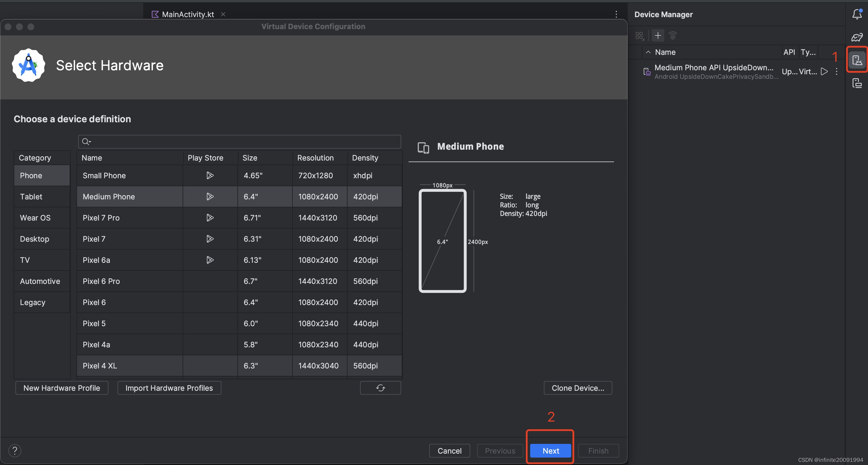The height and width of the screenshot is (465, 868).
Task: Click the Previous button
Action: pyautogui.click(x=500, y=450)
